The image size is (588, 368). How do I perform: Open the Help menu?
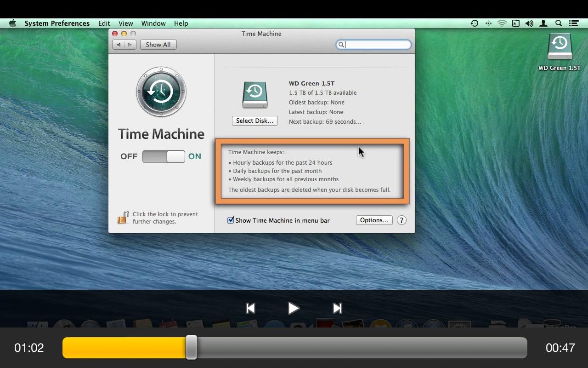click(x=181, y=23)
